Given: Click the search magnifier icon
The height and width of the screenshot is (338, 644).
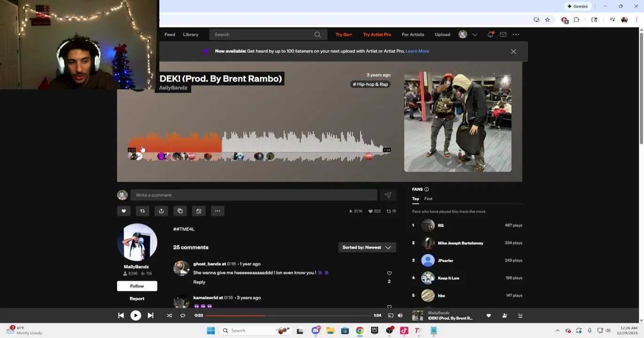Looking at the screenshot, I should [318, 34].
